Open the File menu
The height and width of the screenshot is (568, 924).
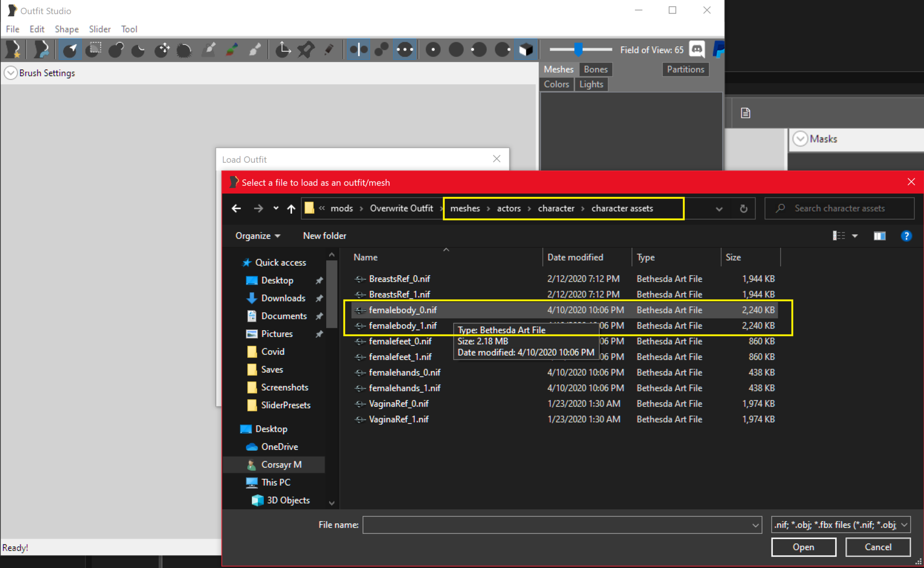(13, 29)
